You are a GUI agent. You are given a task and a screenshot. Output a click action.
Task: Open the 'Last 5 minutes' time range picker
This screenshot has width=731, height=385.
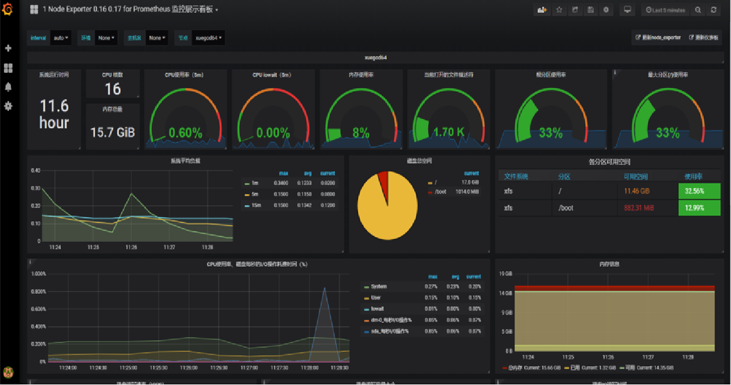click(x=666, y=10)
